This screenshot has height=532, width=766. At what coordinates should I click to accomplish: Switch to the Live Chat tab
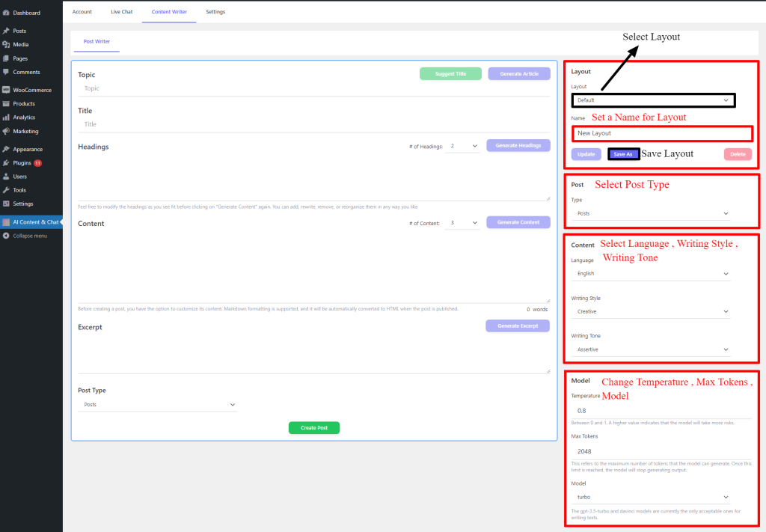(121, 11)
